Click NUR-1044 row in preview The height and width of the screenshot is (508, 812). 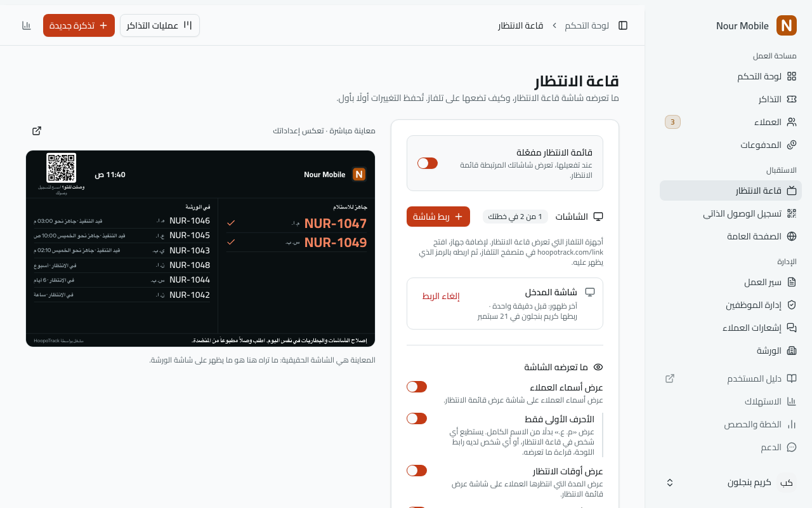click(122, 280)
